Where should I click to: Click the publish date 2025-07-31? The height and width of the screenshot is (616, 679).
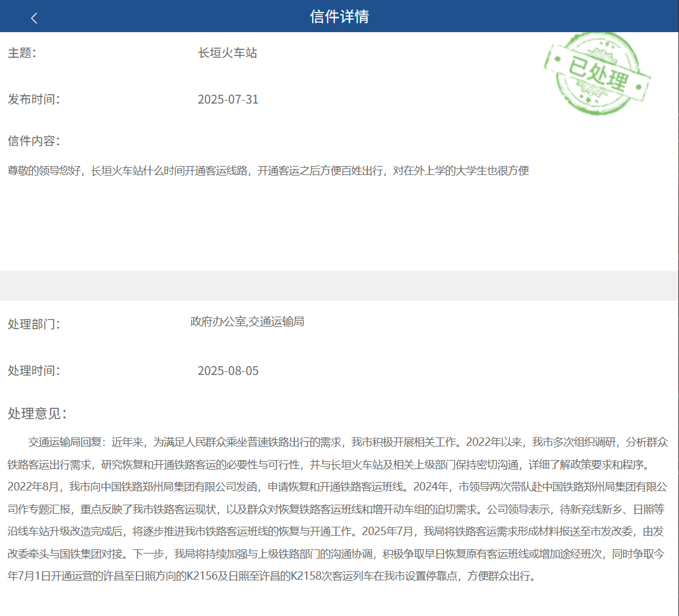tap(228, 99)
